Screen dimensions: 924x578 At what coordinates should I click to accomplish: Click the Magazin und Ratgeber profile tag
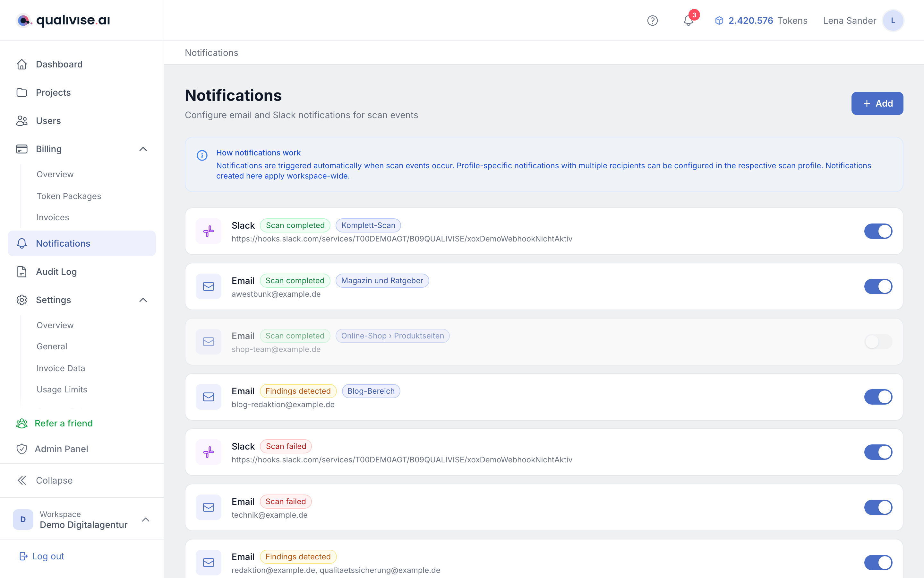pyautogui.click(x=382, y=281)
